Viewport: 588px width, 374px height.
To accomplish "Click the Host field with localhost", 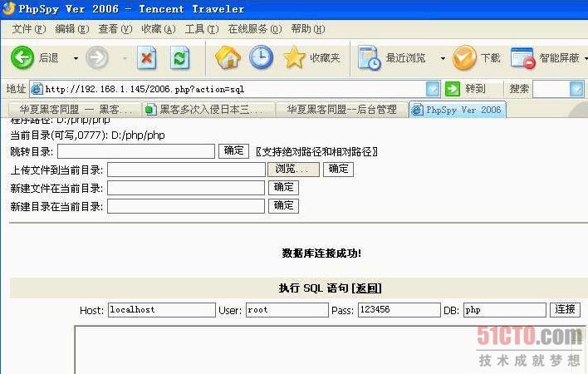I will [162, 310].
